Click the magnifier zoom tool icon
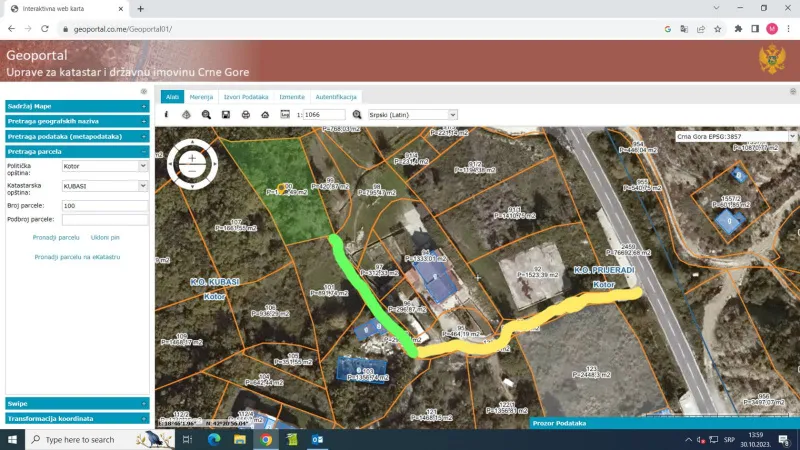This screenshot has width=800, height=450. click(x=206, y=115)
